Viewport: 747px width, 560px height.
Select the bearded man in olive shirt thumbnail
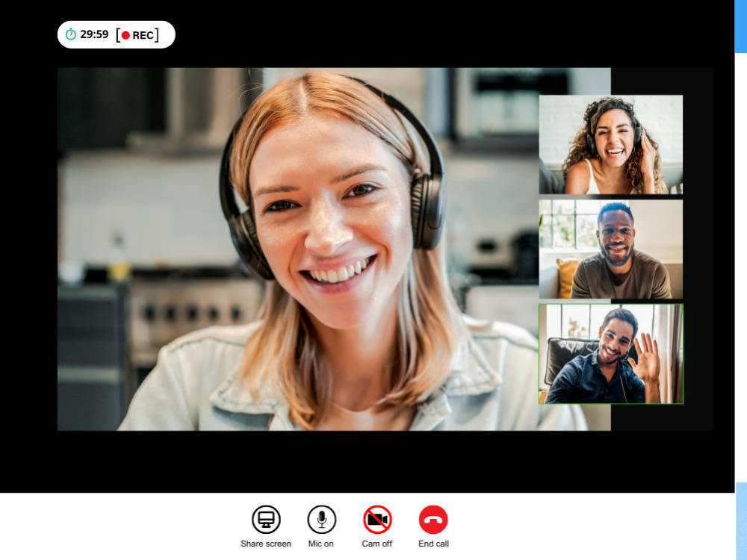point(611,249)
